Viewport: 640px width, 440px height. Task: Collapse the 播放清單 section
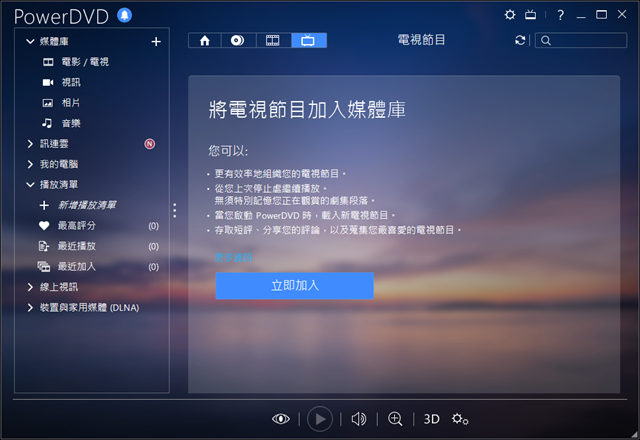(x=30, y=184)
